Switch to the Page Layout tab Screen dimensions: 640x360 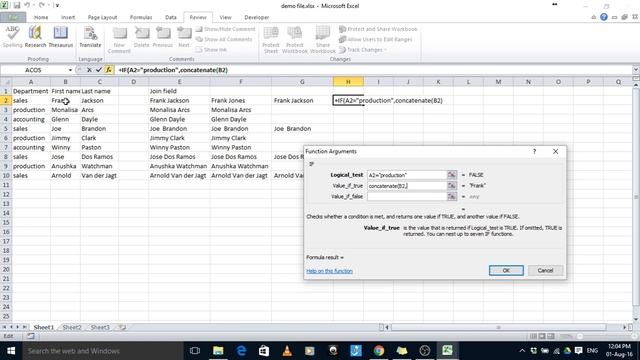[102, 18]
